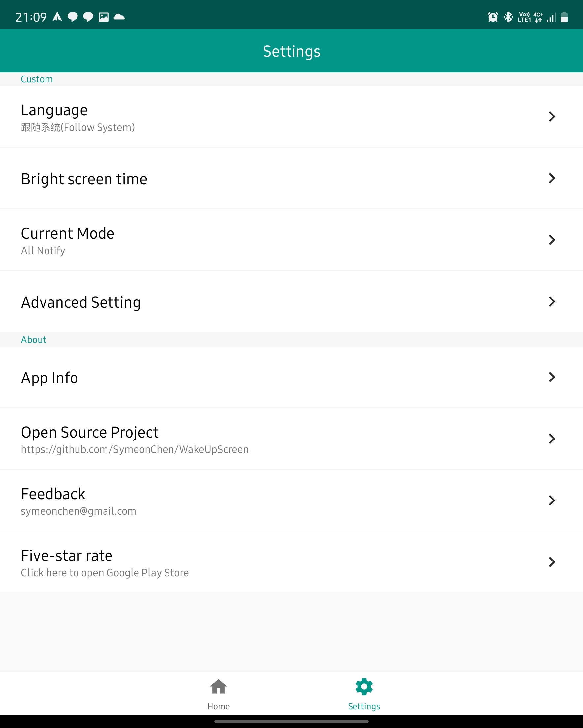Tap the cloud notification icon
This screenshot has width=583, height=728.
tap(119, 17)
